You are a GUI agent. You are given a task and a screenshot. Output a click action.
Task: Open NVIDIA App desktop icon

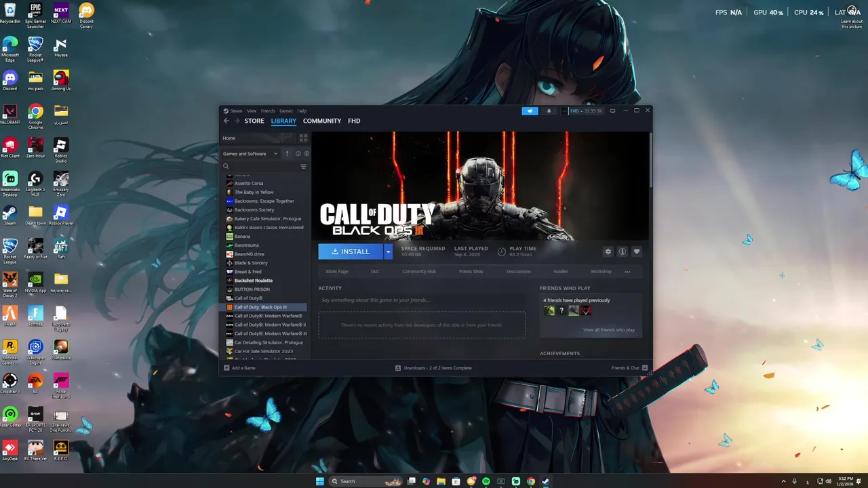click(35, 283)
